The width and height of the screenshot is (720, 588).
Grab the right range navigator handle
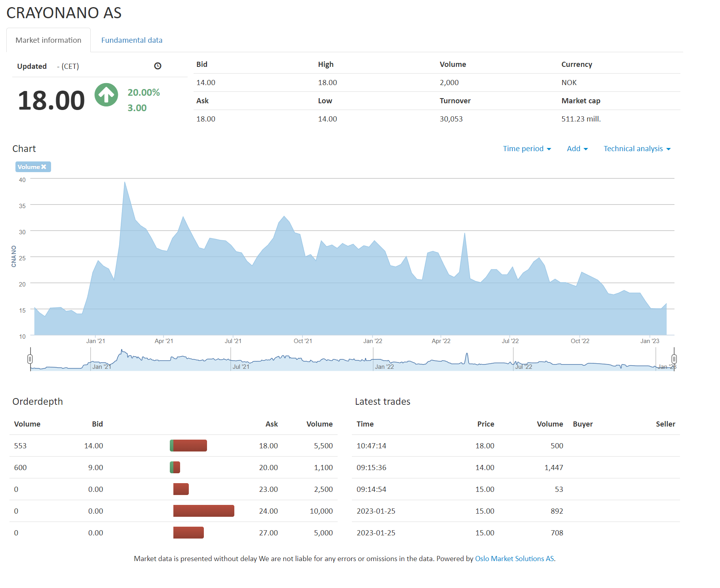click(x=674, y=359)
